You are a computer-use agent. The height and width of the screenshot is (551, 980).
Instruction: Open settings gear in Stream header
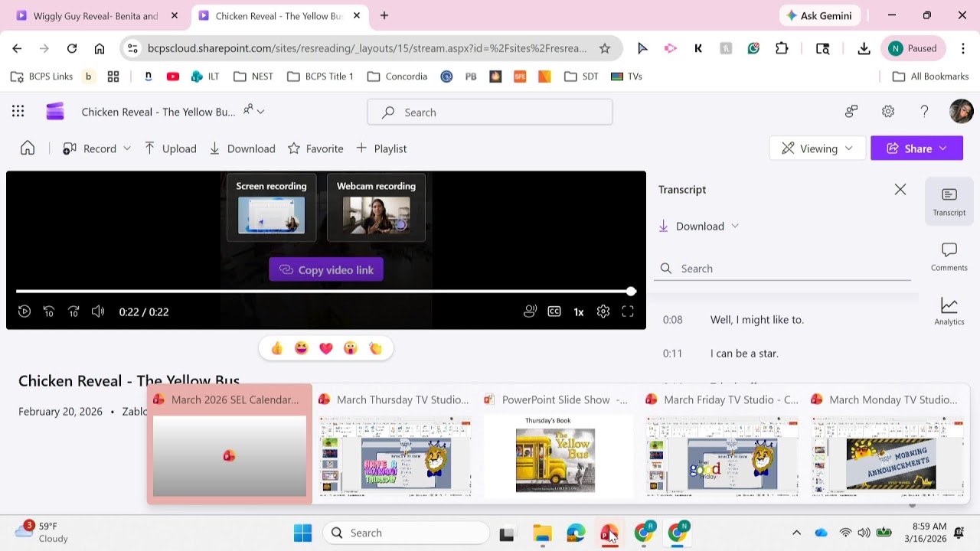888,112
